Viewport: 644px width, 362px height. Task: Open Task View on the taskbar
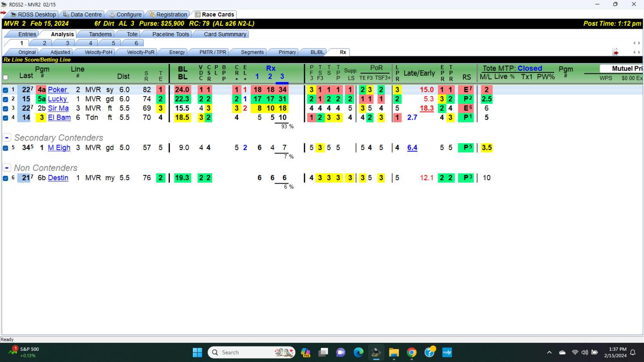(x=323, y=353)
